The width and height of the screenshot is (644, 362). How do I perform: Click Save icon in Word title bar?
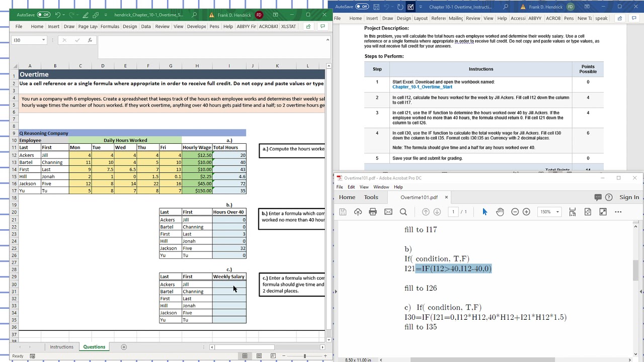click(x=376, y=7)
